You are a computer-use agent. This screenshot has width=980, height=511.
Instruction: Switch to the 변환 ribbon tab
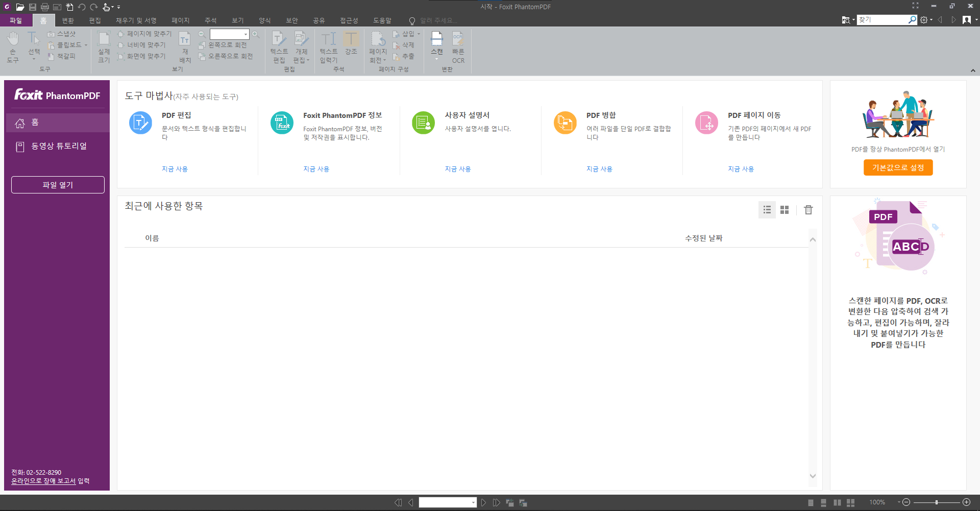click(x=67, y=20)
